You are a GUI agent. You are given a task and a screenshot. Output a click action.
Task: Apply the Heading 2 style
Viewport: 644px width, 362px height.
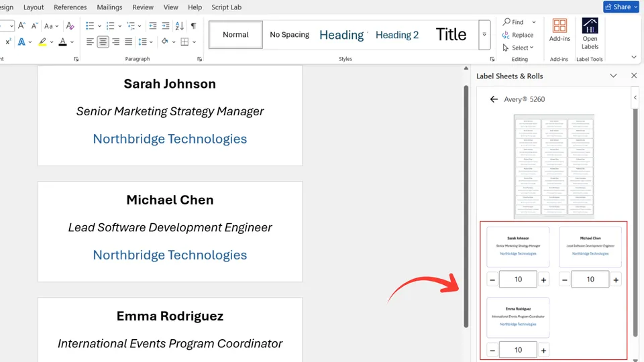tap(397, 35)
